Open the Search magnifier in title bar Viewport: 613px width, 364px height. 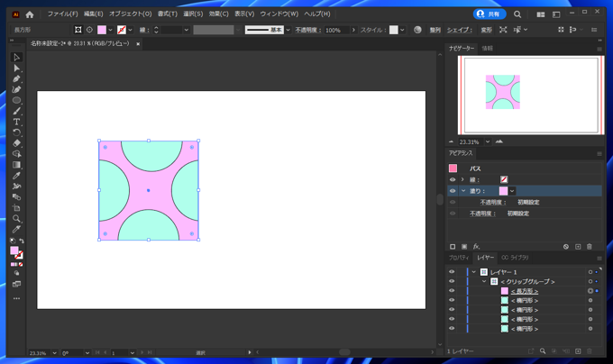(x=517, y=14)
